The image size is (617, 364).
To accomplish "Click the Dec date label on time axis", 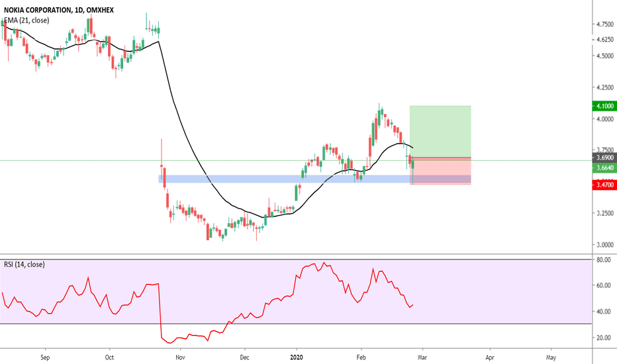I will pos(244,357).
